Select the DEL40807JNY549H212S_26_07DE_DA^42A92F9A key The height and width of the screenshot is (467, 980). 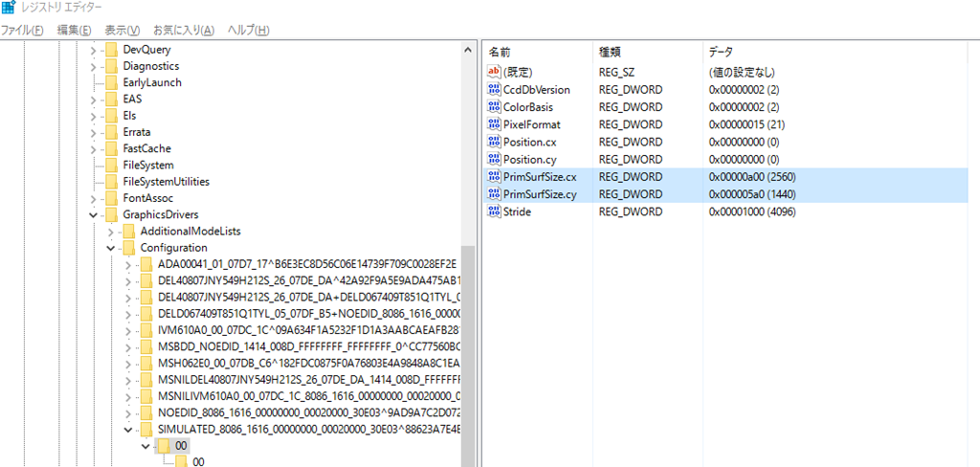[x=309, y=281]
